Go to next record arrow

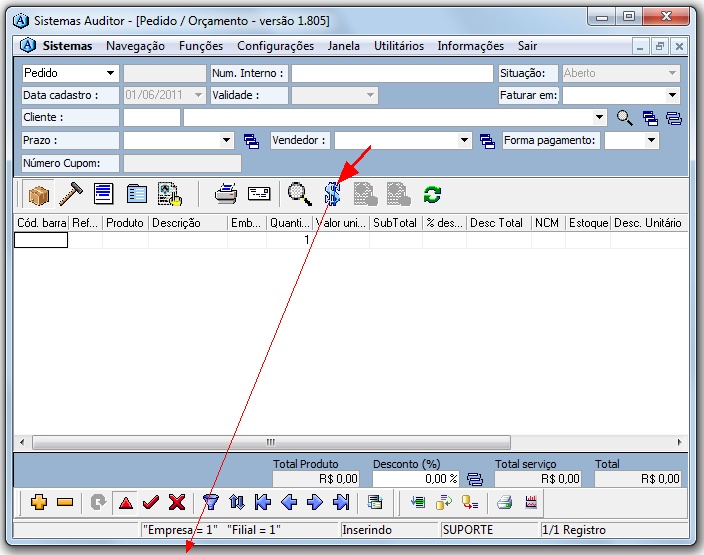315,502
